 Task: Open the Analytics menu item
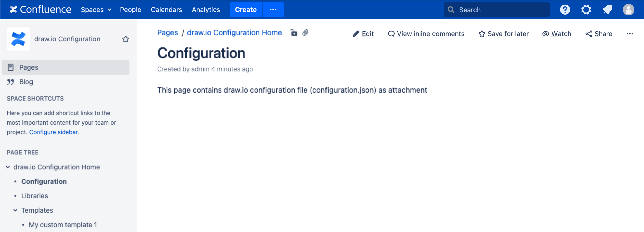[x=206, y=10]
